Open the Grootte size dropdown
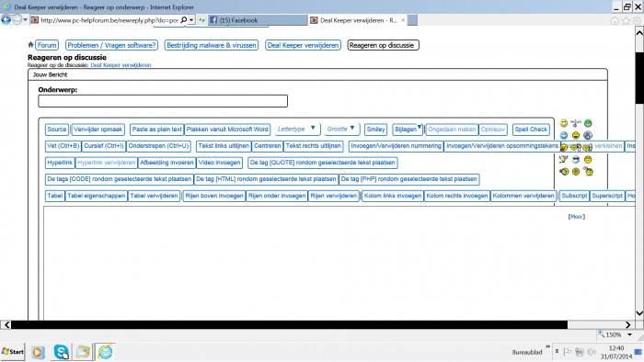644x362 pixels. coord(341,129)
